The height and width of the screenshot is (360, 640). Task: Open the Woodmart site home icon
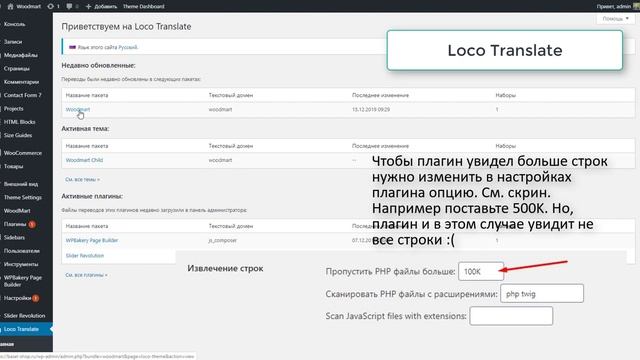tap(11, 6)
